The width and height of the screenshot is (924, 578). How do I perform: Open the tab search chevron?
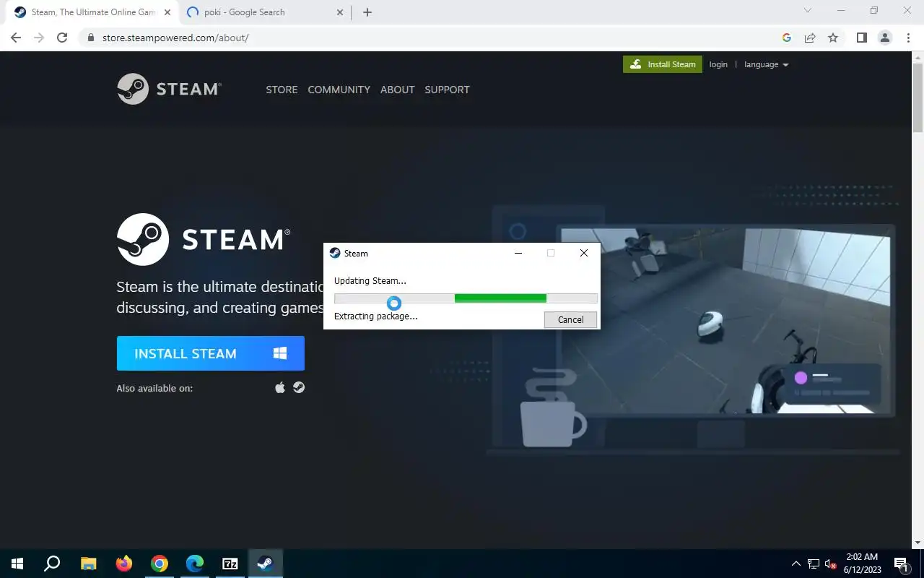click(808, 11)
